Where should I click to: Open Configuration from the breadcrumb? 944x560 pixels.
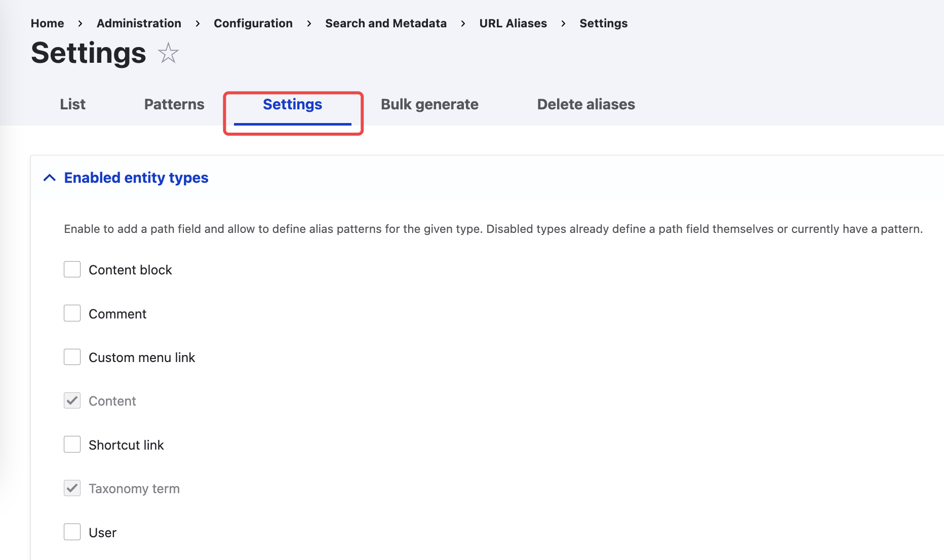[253, 23]
